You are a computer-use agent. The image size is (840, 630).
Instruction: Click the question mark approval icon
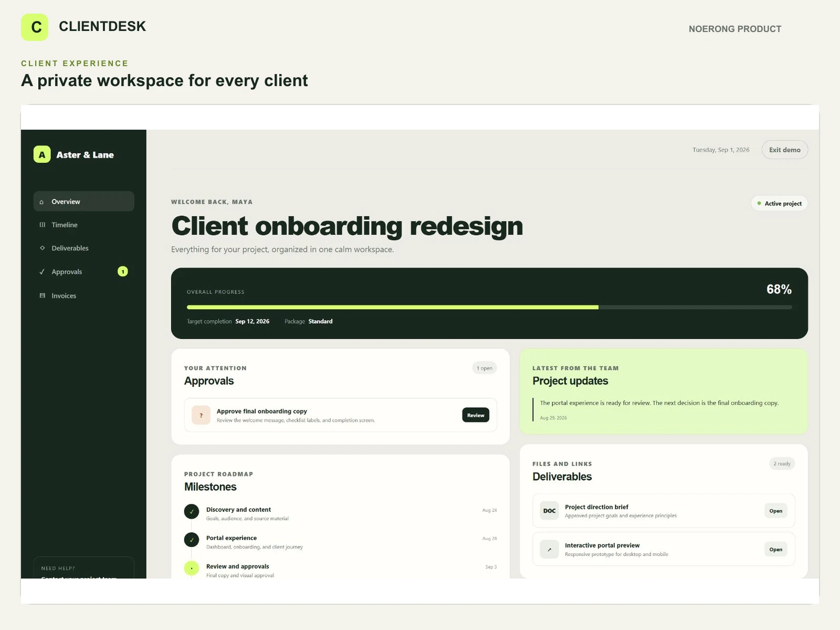click(x=201, y=415)
